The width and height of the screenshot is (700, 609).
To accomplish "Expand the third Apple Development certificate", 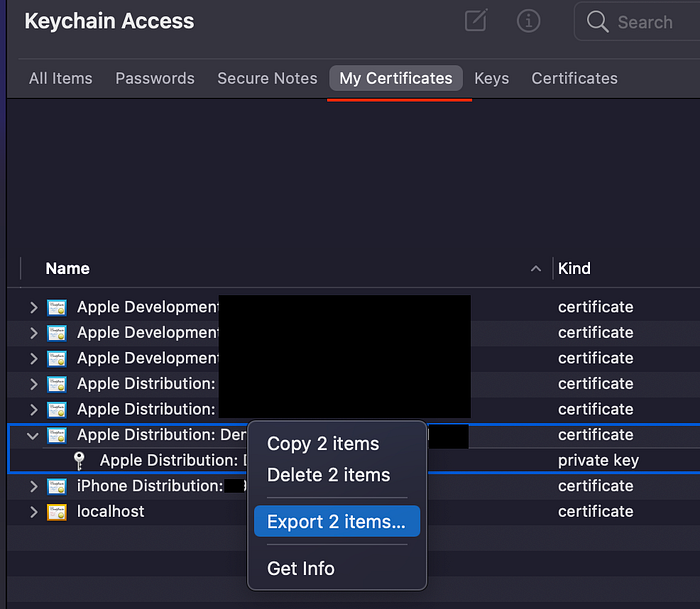I will click(33, 359).
